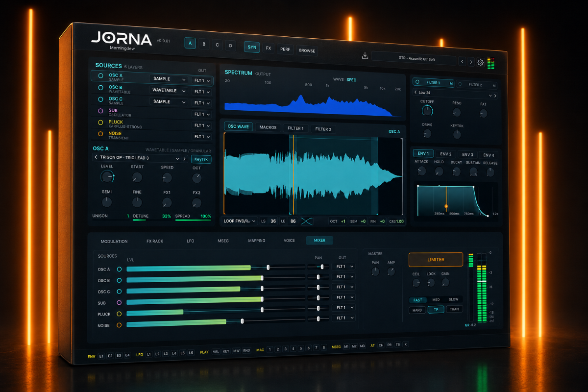Image resolution: width=588 pixels, height=392 pixels.
Task: Select the SLOW limiter speed
Action: (x=454, y=299)
